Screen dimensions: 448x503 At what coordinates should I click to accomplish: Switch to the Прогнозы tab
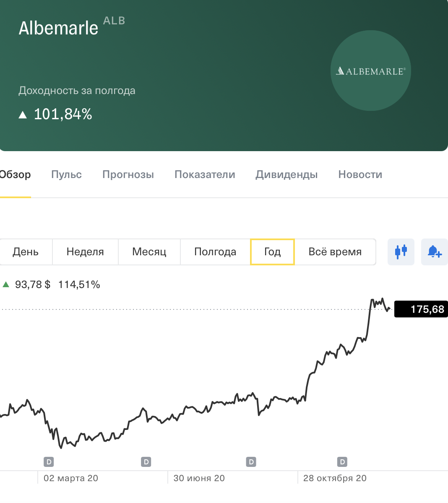tap(128, 175)
